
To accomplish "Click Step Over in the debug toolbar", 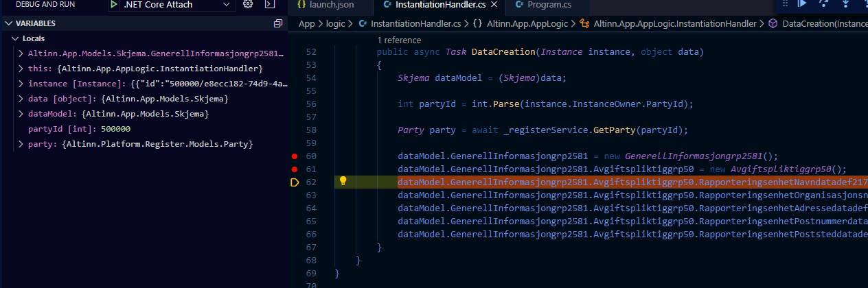I will coord(823,3).
